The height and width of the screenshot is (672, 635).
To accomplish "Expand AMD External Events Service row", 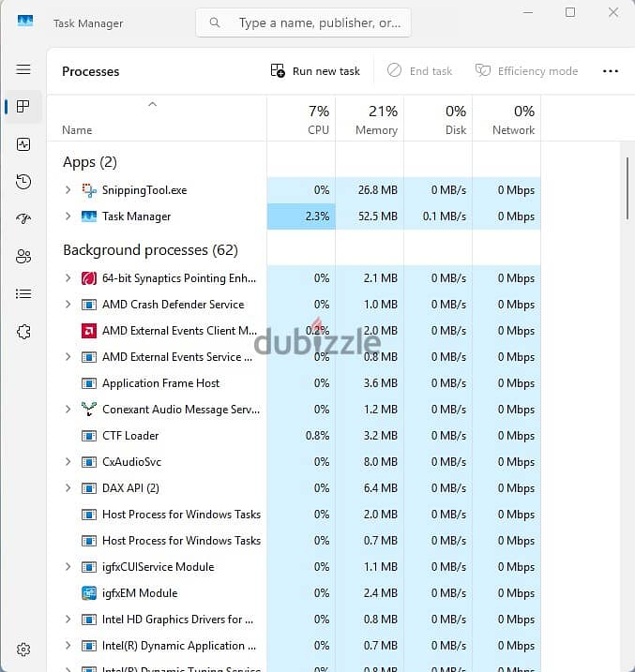I will (68, 356).
